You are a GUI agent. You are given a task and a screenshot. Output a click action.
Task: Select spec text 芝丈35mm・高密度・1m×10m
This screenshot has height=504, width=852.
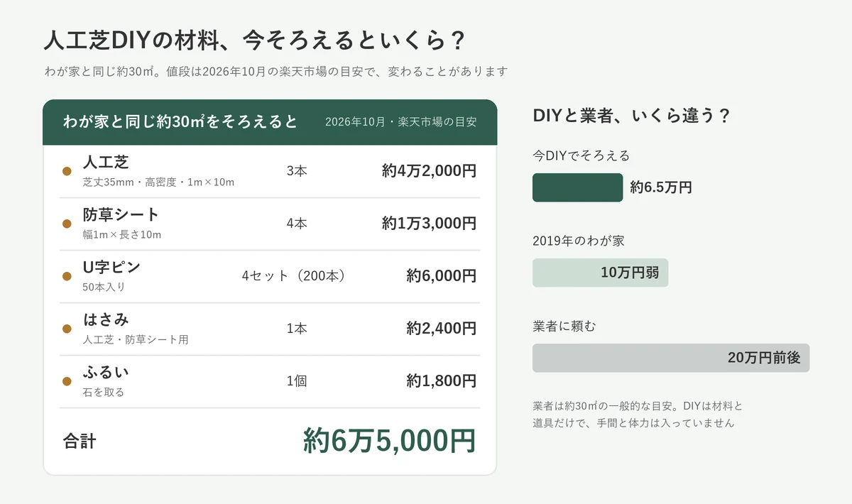[x=158, y=182]
